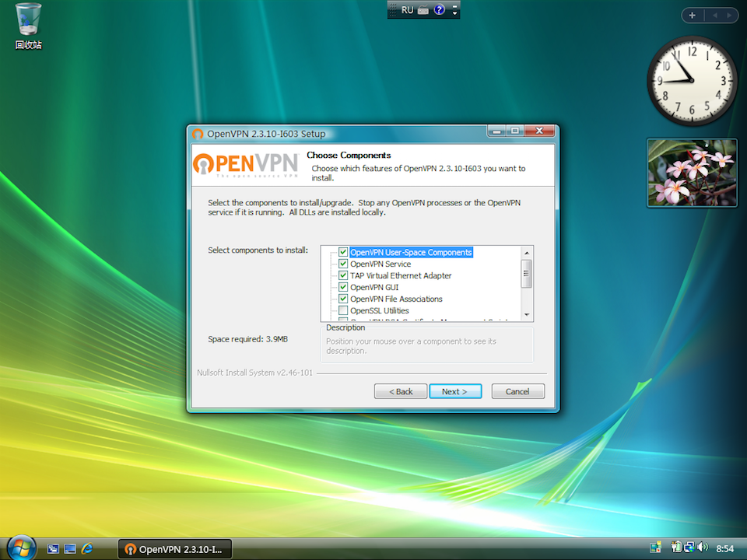Click the analog clock gadget
Image resolution: width=747 pixels, height=560 pixels.
pos(692,80)
